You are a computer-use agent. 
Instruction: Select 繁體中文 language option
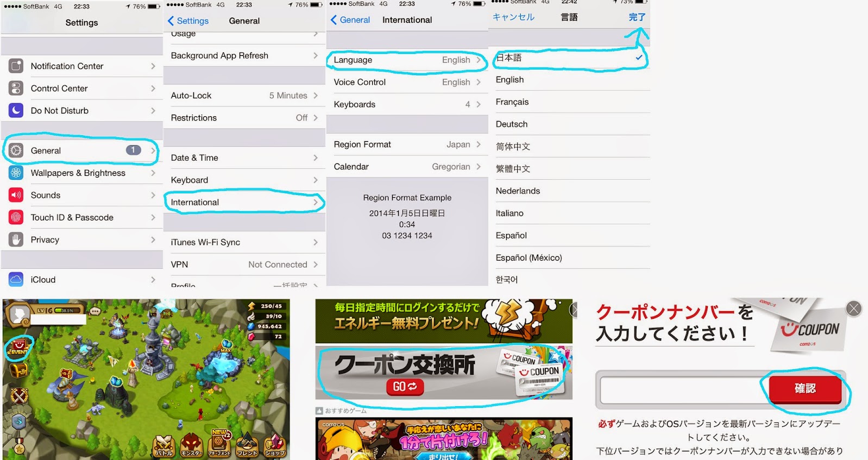click(569, 169)
